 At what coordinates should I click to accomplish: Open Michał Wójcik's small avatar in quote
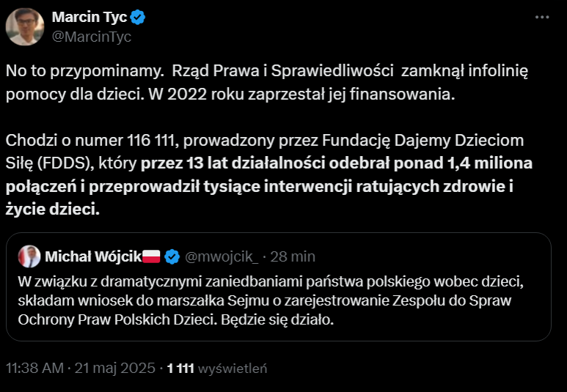[31, 256]
